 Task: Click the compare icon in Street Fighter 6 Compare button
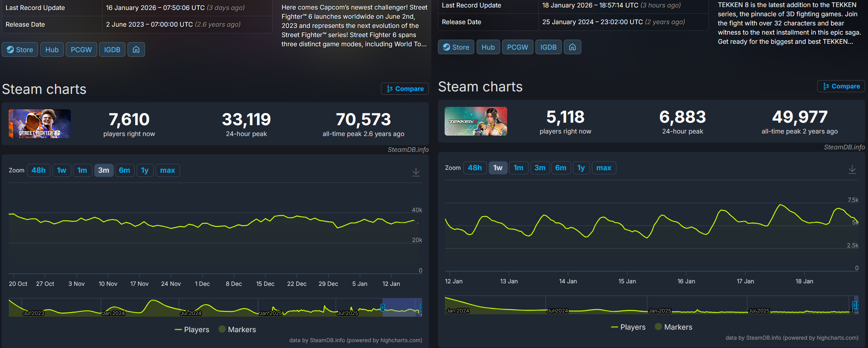[x=390, y=89]
